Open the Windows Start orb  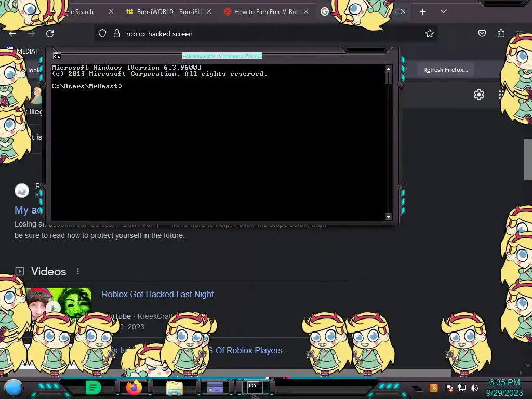(13, 388)
